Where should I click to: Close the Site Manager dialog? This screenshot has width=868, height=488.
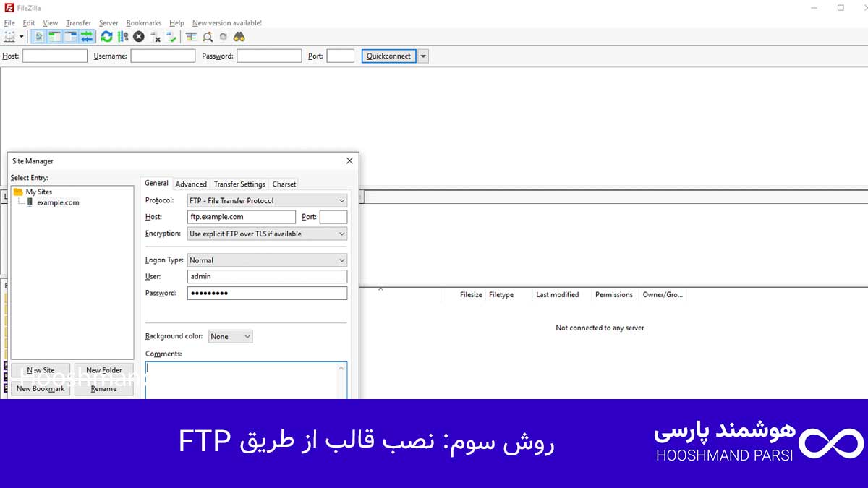(x=349, y=160)
